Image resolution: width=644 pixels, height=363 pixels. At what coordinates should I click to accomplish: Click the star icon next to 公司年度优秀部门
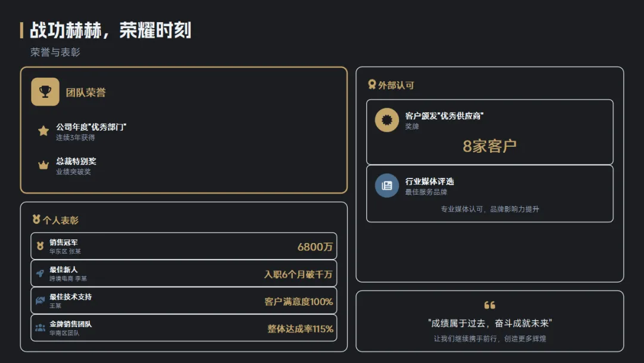(x=44, y=131)
